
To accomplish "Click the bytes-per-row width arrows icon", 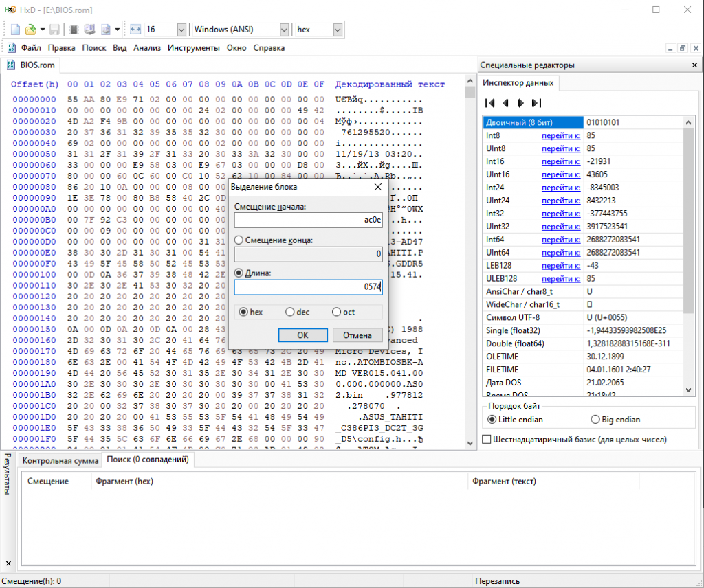I will tap(135, 30).
